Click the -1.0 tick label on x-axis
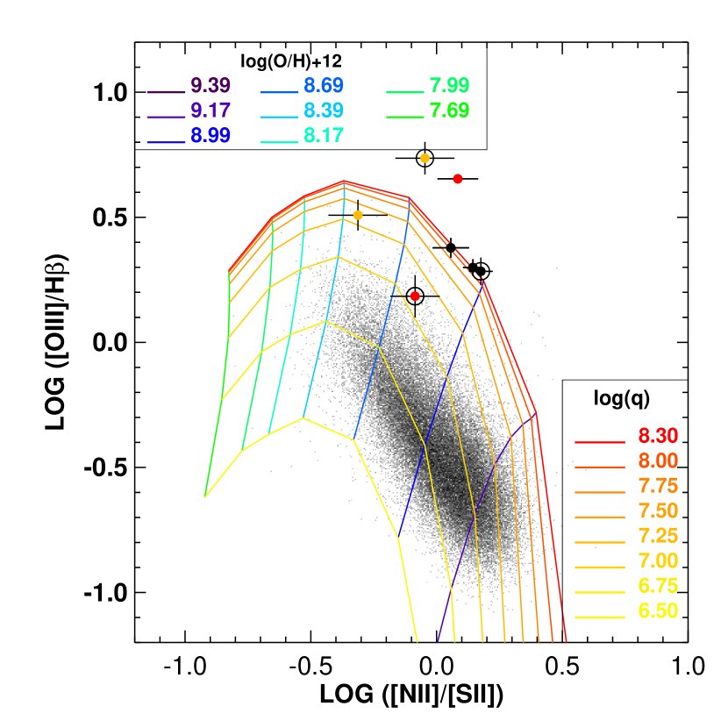 click(185, 667)
